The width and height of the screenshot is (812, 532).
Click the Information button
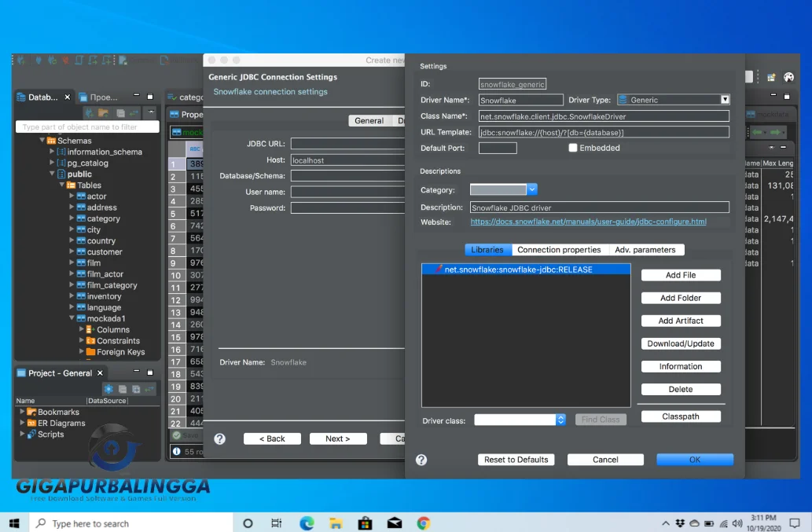pos(681,366)
